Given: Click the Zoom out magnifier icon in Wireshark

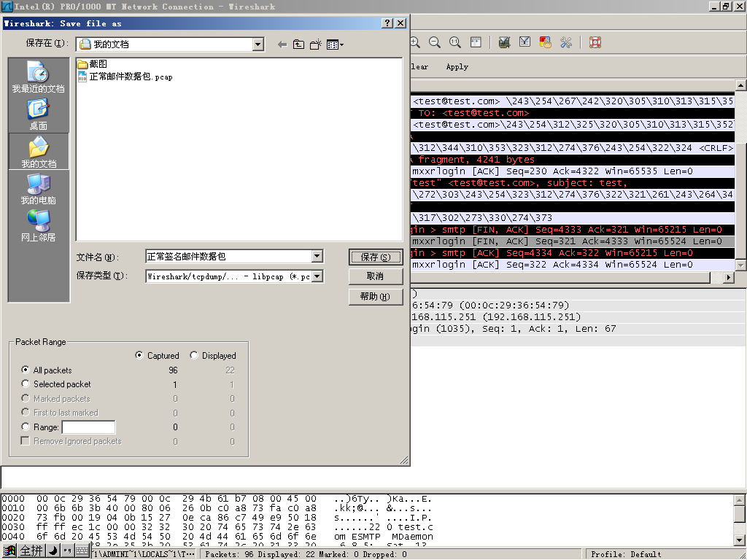Looking at the screenshot, I should pyautogui.click(x=435, y=42).
